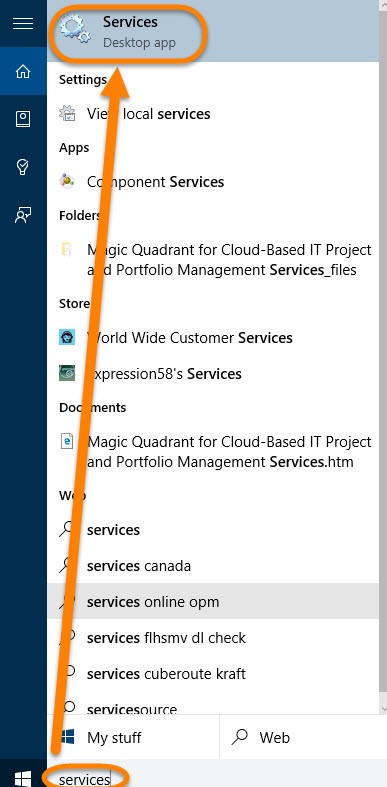Click the lightbulb Reminders icon
Viewport: 387px width, 787px height.
coord(23,167)
